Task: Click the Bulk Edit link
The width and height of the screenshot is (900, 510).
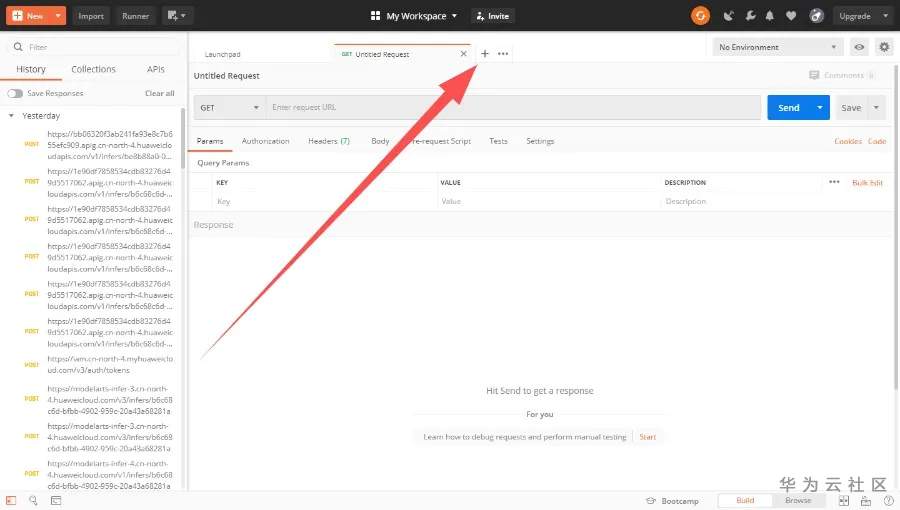Action: [867, 182]
